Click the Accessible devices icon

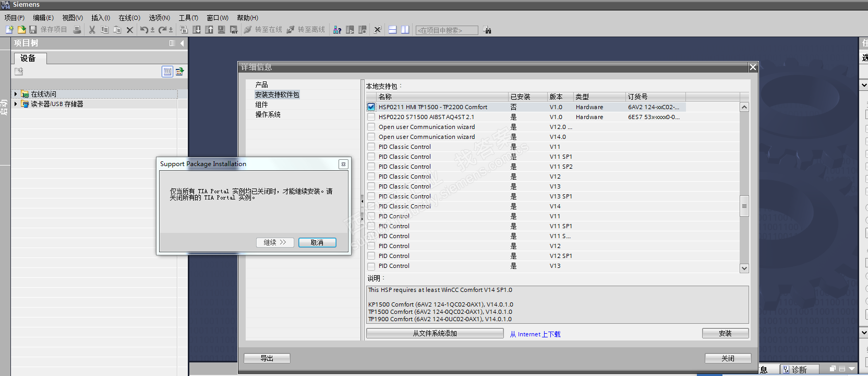pyautogui.click(x=337, y=30)
